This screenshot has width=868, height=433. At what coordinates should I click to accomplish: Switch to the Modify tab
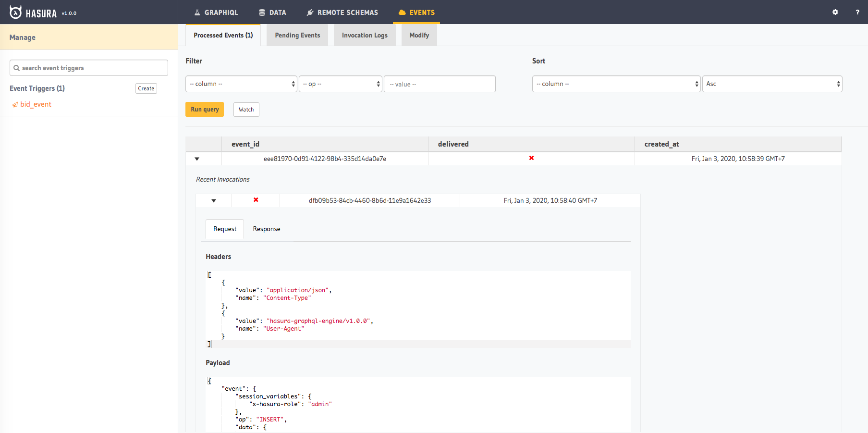(419, 35)
